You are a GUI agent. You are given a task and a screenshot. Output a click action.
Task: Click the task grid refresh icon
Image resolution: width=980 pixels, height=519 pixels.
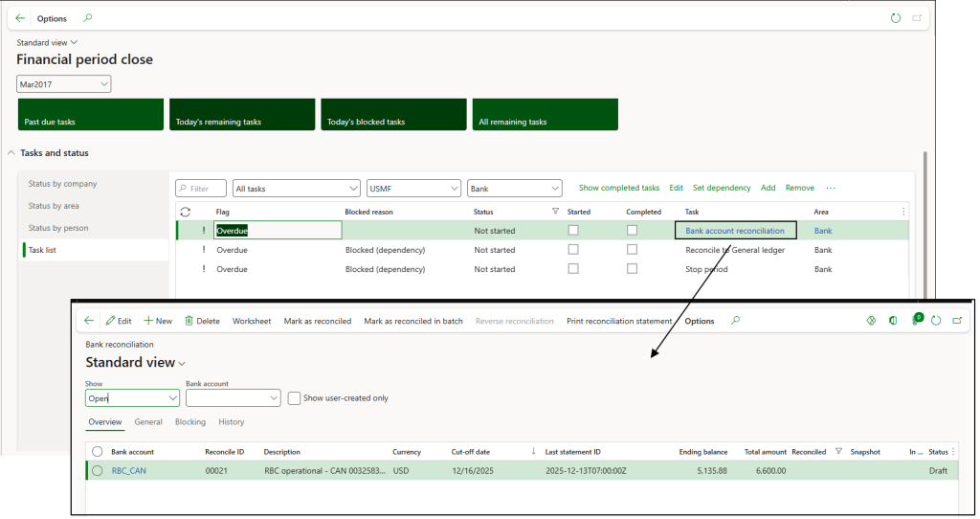click(x=185, y=212)
